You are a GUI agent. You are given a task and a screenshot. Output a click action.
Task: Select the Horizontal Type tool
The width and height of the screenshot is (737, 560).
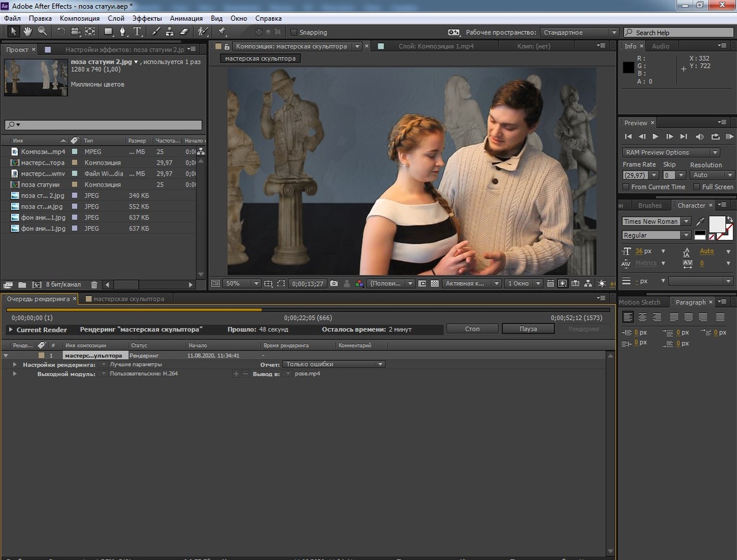click(138, 31)
